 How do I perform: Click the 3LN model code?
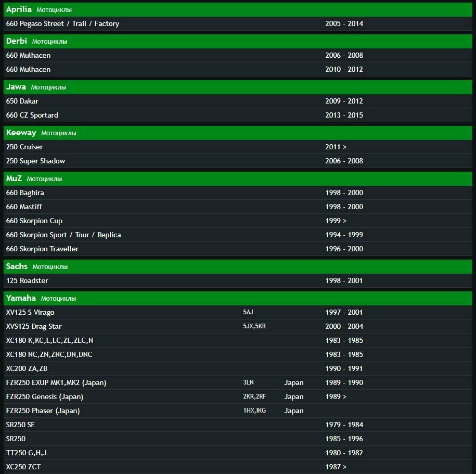click(248, 382)
